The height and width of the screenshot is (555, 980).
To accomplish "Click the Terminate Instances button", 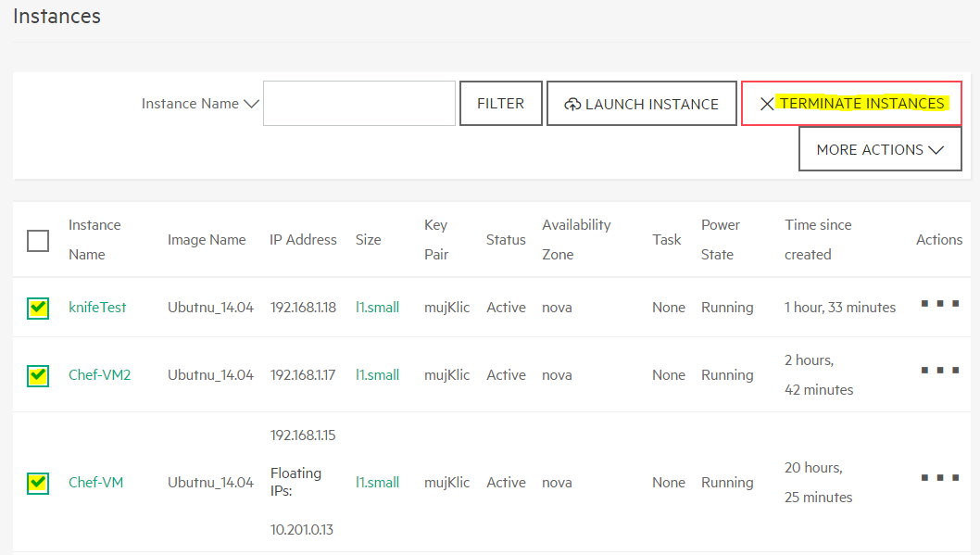I will (851, 103).
